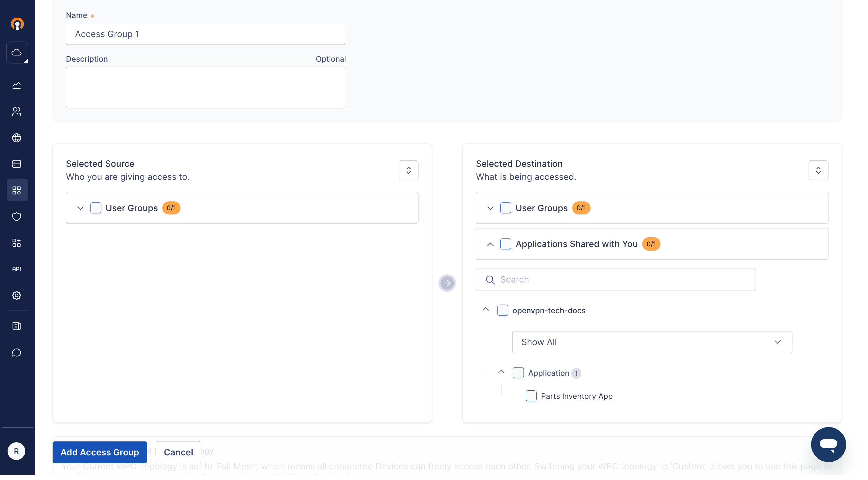Open the API section from the sidebar
The width and height of the screenshot is (868, 480).
[x=16, y=269]
